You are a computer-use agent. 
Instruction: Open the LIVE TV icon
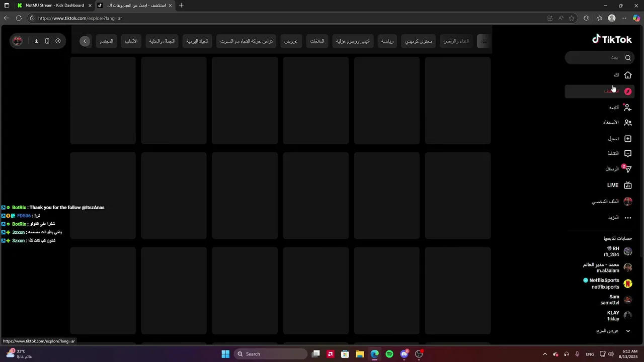click(x=628, y=186)
